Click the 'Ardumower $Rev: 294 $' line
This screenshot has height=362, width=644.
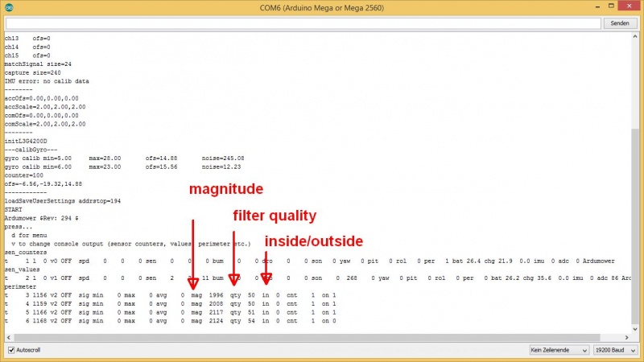click(42, 218)
